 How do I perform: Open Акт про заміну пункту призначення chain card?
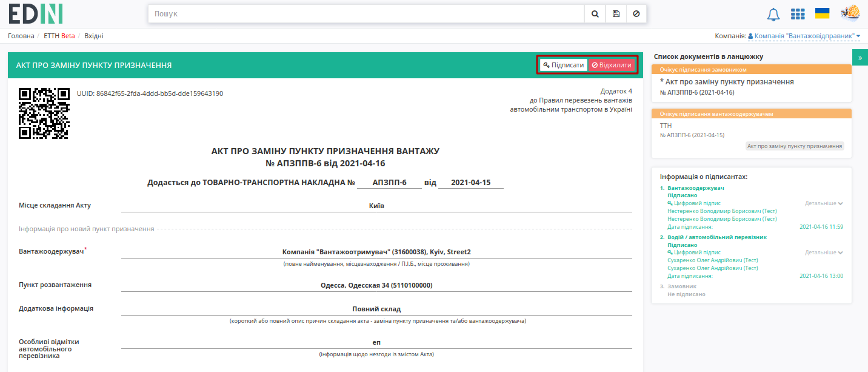751,83
